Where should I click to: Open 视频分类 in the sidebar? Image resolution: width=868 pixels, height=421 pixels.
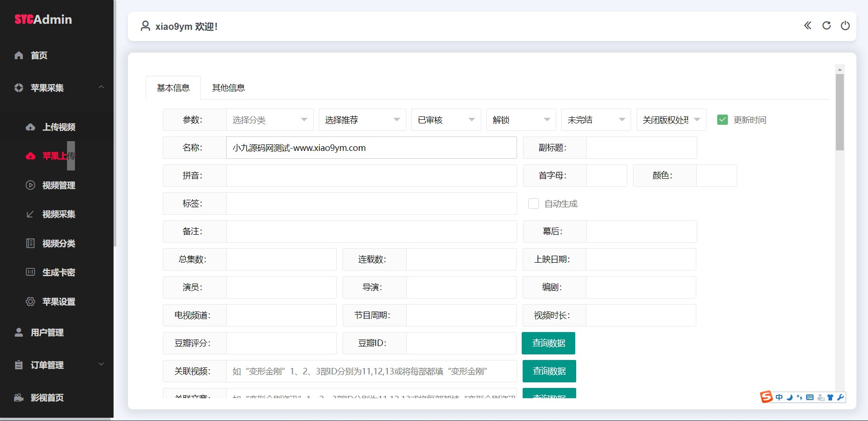click(59, 244)
